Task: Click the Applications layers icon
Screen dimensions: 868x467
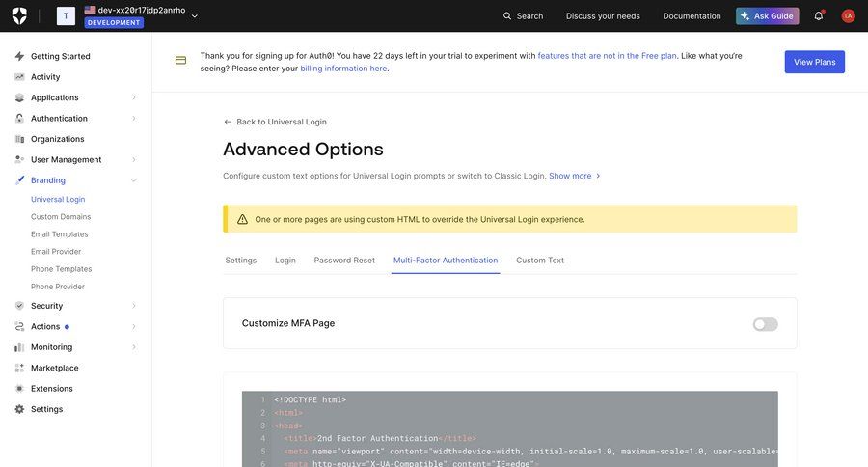Action: pos(19,97)
